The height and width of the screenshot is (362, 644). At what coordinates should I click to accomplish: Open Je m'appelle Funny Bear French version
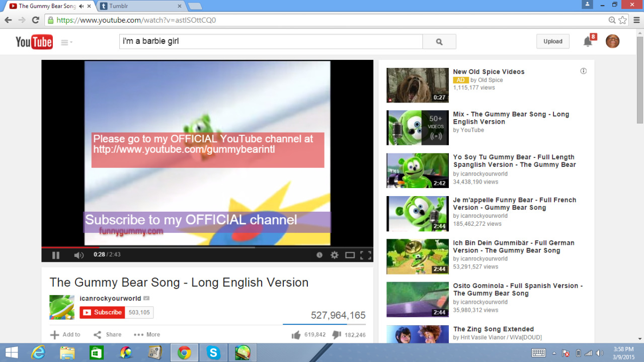(x=514, y=204)
